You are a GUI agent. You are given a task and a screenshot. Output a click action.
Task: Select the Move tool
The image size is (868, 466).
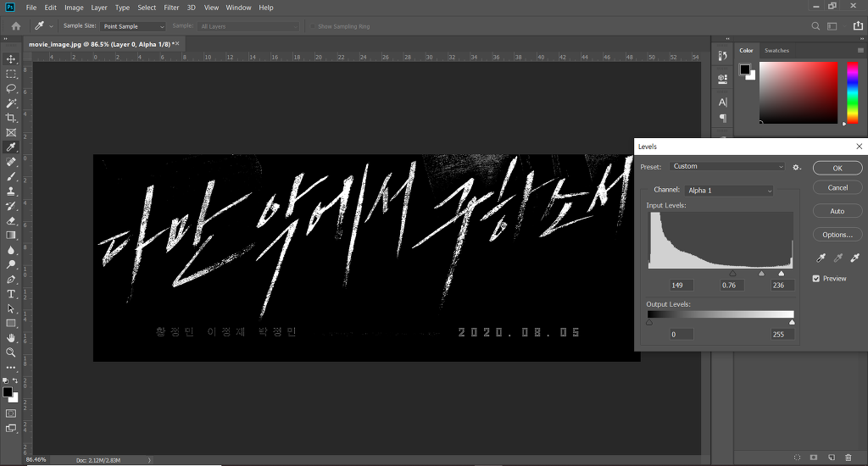click(10, 59)
